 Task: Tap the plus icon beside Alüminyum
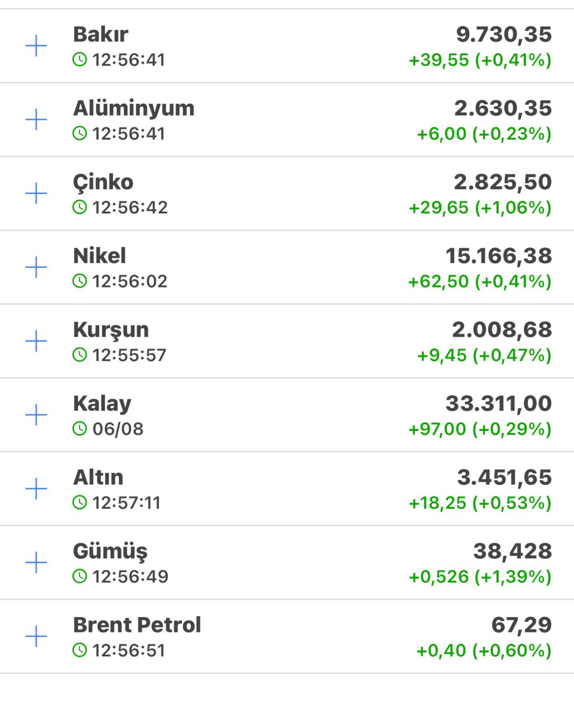click(x=36, y=120)
